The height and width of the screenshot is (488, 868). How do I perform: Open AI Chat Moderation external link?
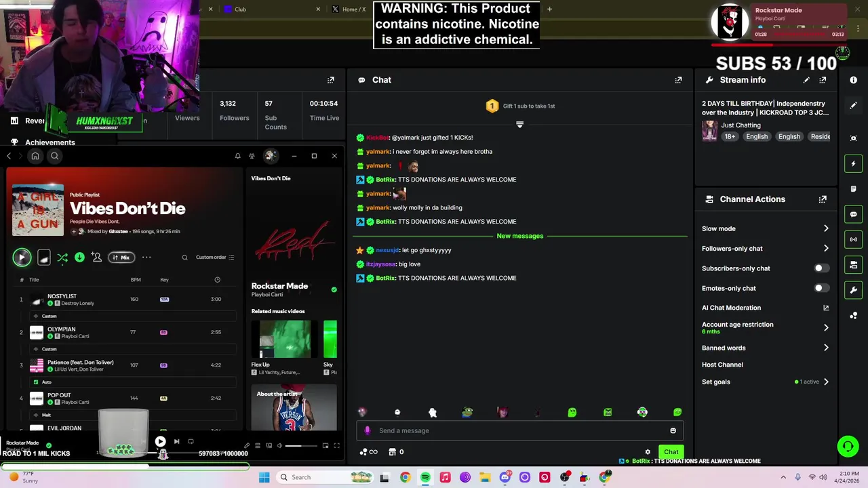(x=826, y=308)
